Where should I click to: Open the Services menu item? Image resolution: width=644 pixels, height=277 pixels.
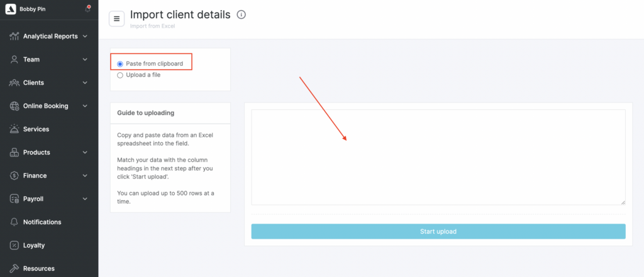coord(36,129)
